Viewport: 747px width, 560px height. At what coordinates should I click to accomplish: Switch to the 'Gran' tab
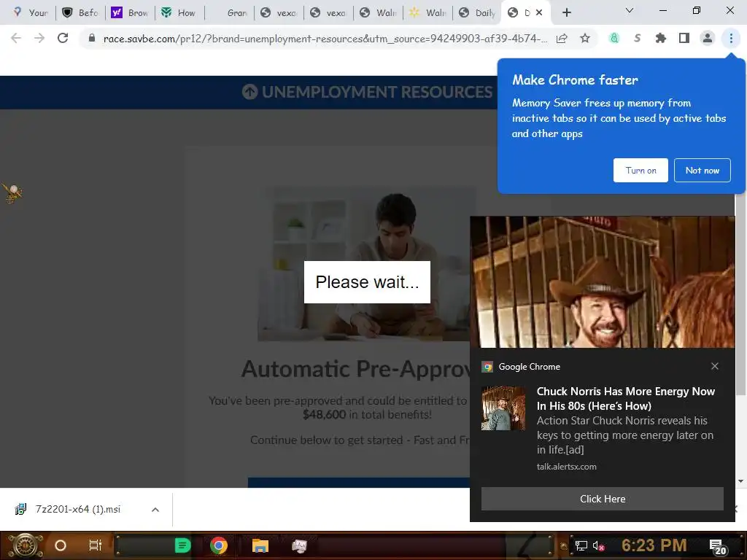230,13
